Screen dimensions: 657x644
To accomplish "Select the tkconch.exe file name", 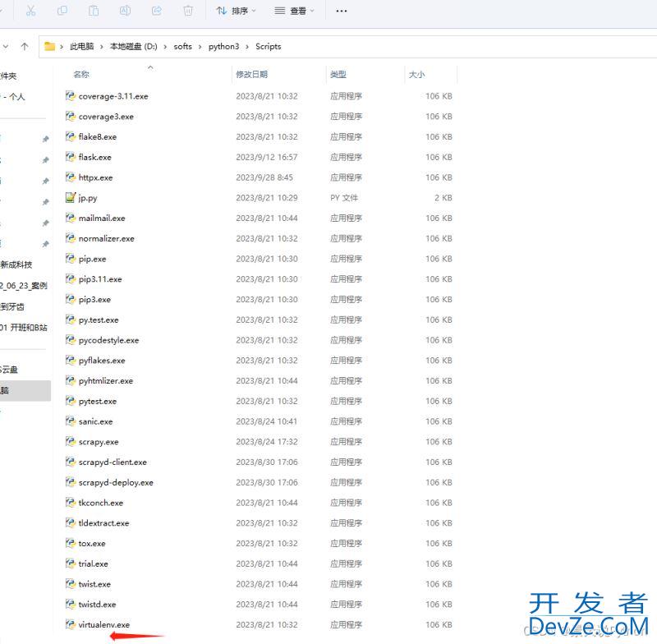I will click(x=101, y=503).
